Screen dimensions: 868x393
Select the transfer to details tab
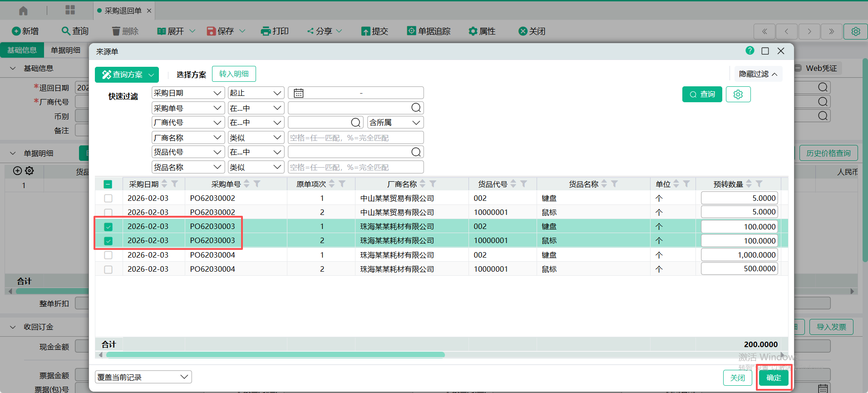234,74
